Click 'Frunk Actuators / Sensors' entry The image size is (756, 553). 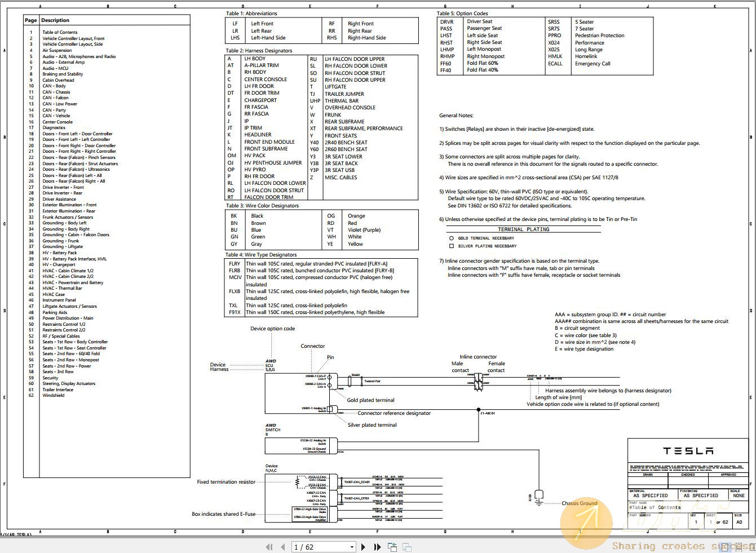[68, 217]
